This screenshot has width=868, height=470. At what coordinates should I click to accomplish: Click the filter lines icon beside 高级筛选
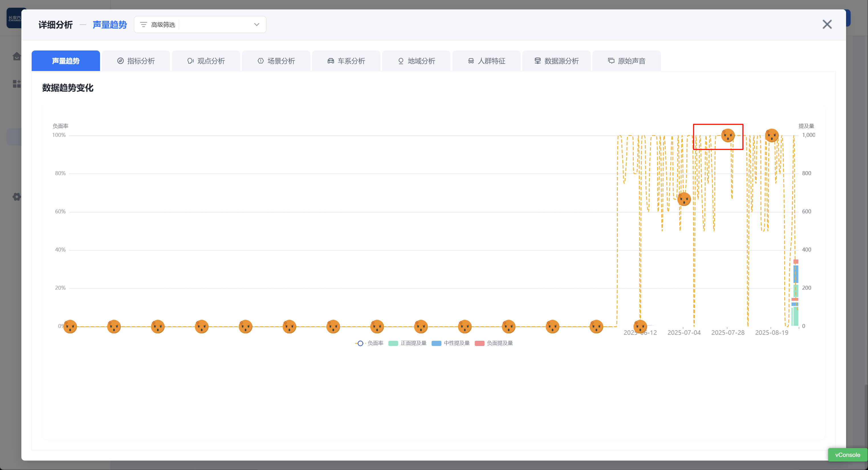[x=144, y=25]
